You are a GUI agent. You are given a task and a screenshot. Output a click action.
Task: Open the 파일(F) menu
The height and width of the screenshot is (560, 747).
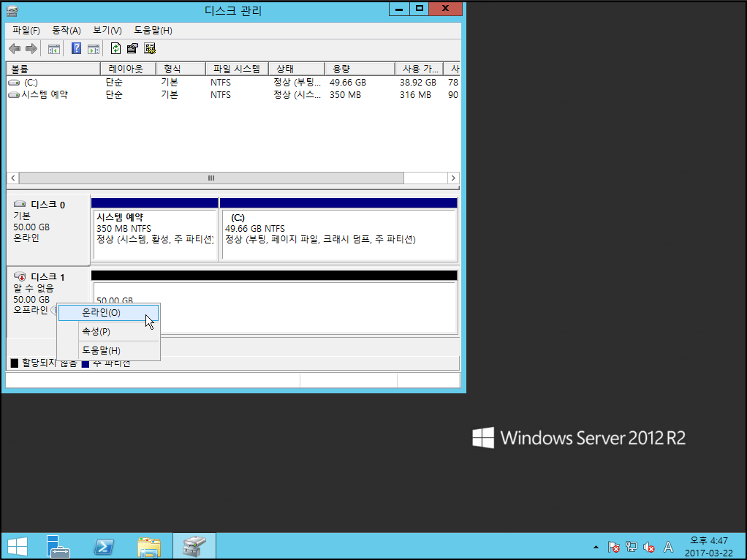coord(26,31)
